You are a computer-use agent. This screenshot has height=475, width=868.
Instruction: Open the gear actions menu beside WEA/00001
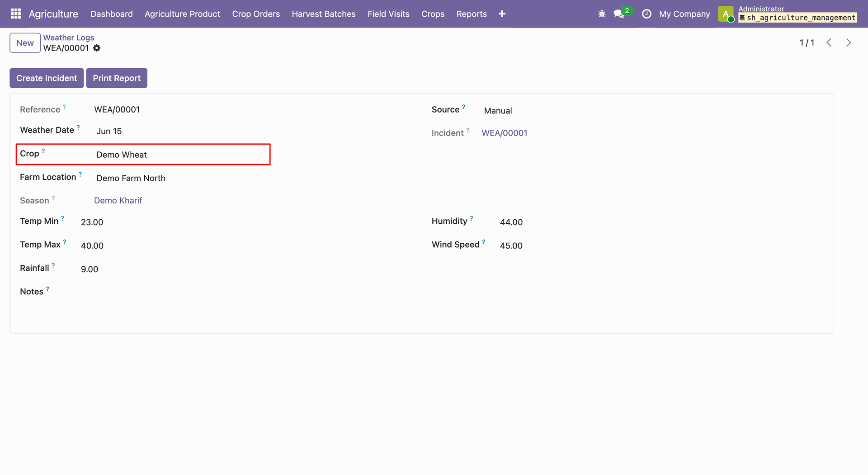pyautogui.click(x=97, y=48)
